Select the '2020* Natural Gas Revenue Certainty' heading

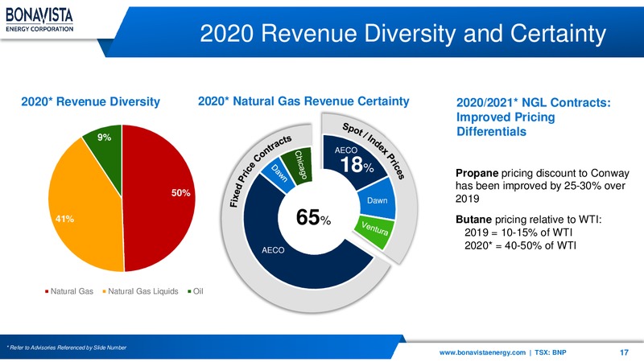coord(303,101)
